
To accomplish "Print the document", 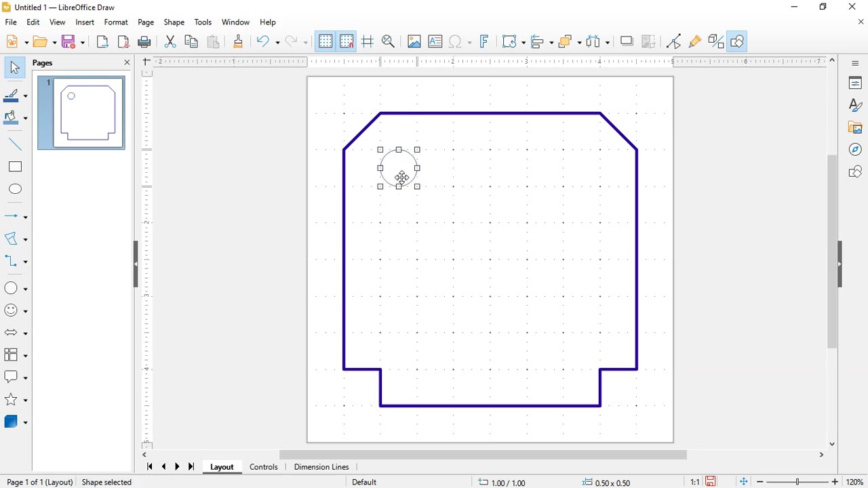I will click(x=144, y=41).
